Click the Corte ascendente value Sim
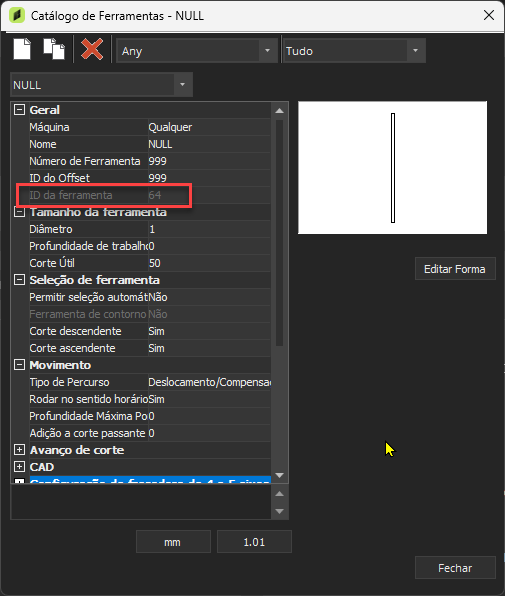The height and width of the screenshot is (596, 505). point(209,348)
